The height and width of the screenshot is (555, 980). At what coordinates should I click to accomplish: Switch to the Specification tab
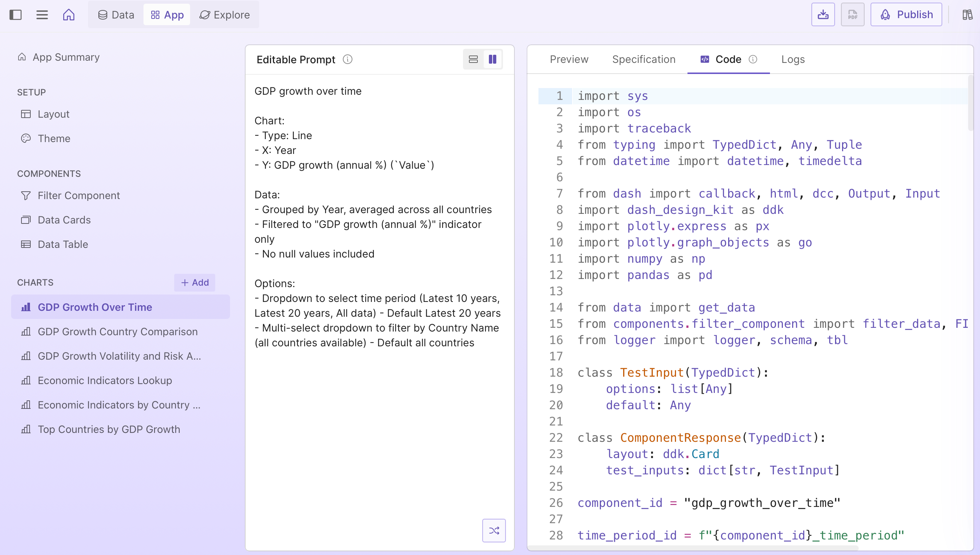(644, 59)
